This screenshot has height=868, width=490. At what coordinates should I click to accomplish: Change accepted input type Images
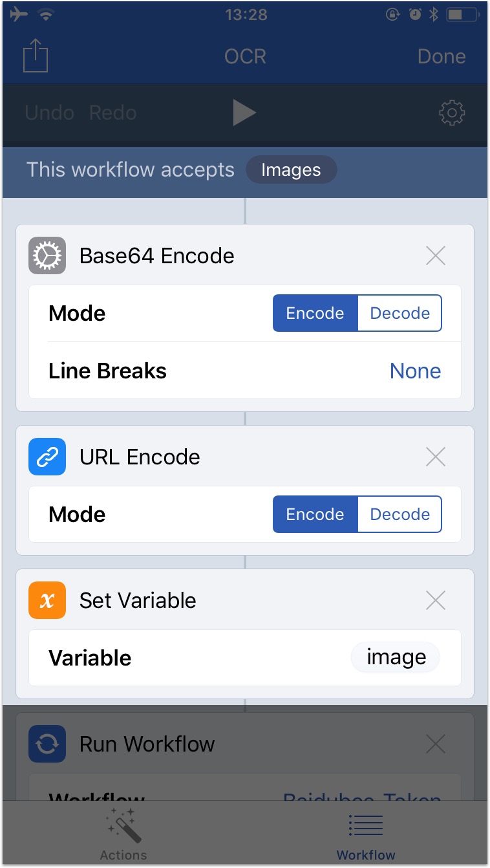click(291, 170)
